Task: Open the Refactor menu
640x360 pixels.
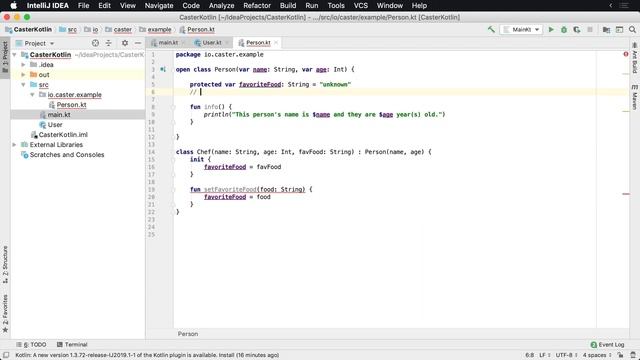Action: (257, 5)
